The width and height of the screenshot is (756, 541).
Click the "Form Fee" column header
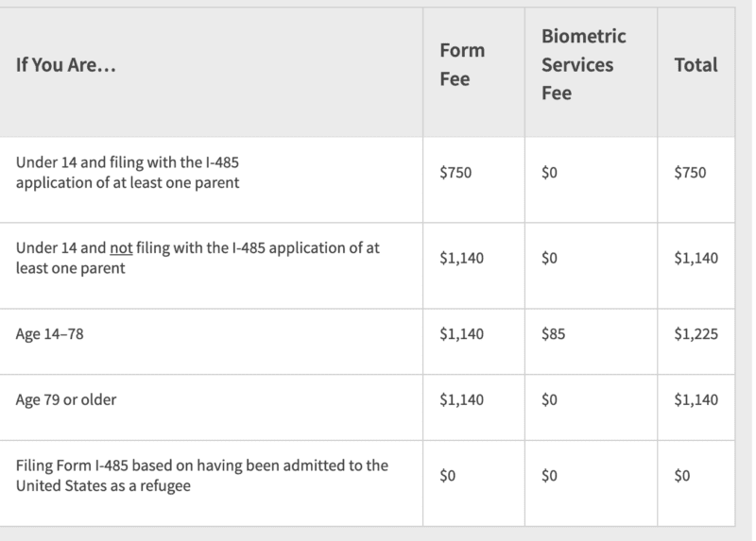pyautogui.click(x=462, y=65)
